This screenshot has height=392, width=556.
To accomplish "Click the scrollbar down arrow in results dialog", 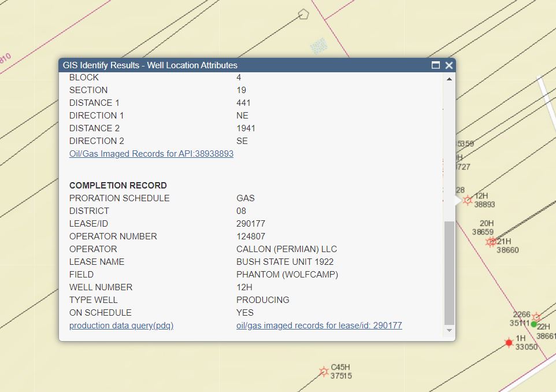I will (x=449, y=330).
